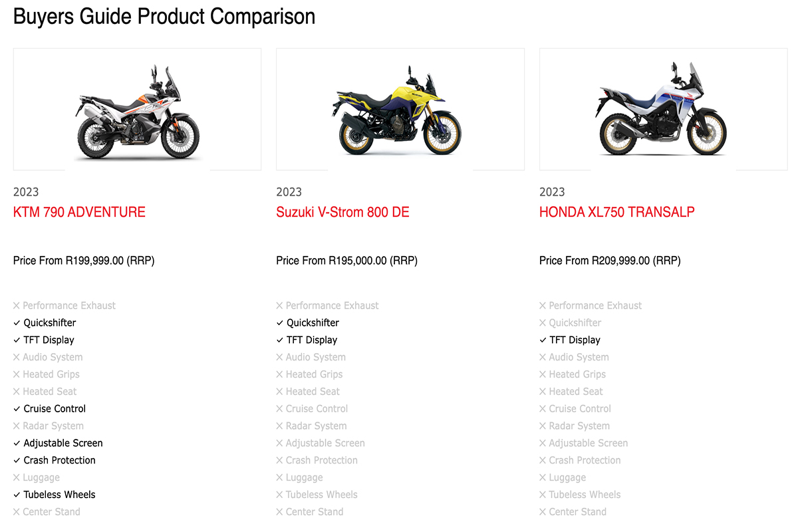Viewport: 798px width, 532px height.
Task: Click the Suzuki Quickshifter feature label
Action: (313, 323)
